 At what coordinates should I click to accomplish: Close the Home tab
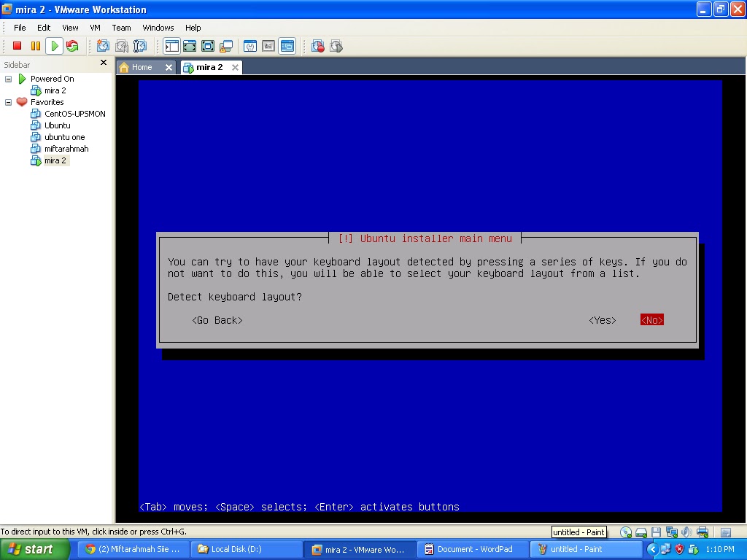(x=169, y=67)
